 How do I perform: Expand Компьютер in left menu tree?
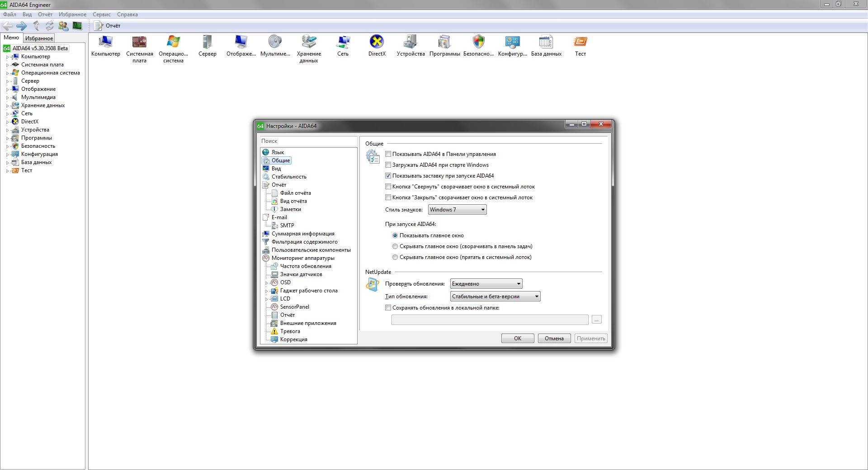click(7, 57)
